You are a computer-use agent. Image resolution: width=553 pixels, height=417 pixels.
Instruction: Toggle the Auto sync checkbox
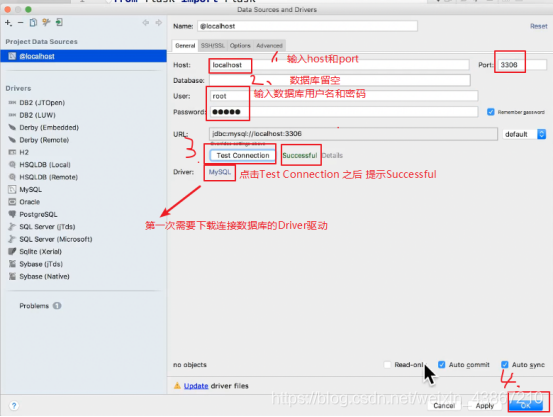(505, 365)
